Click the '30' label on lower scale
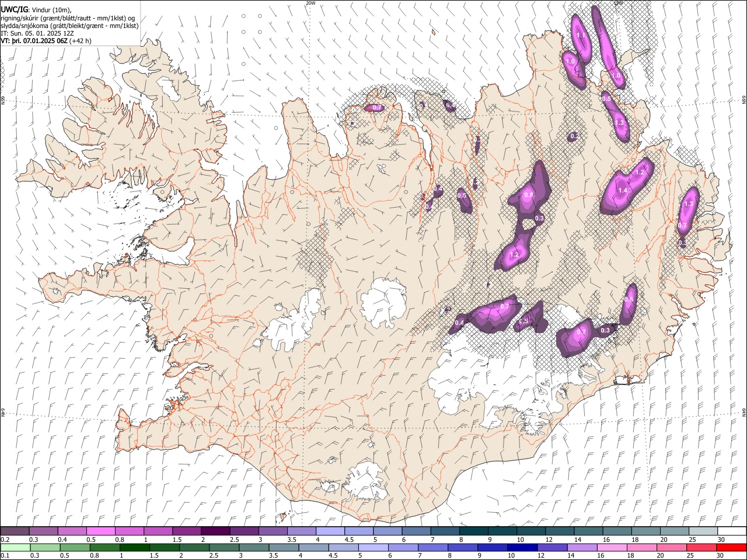The image size is (747, 560). [721, 555]
